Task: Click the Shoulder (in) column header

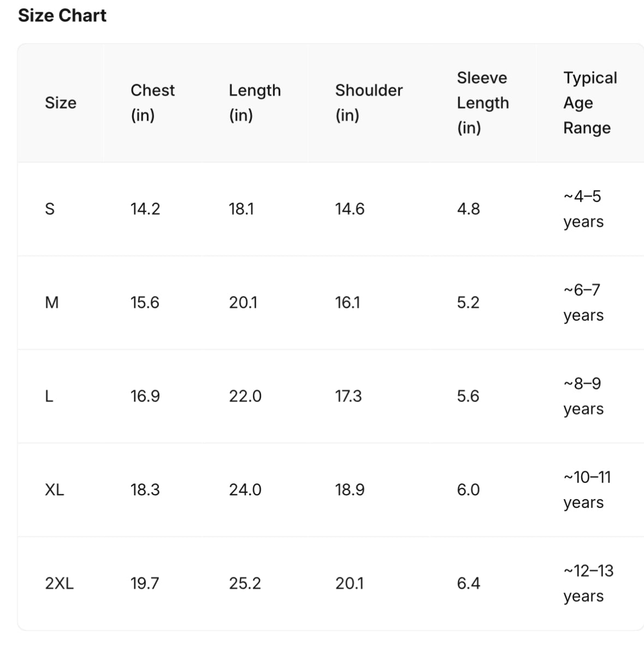Action: pyautogui.click(x=369, y=103)
